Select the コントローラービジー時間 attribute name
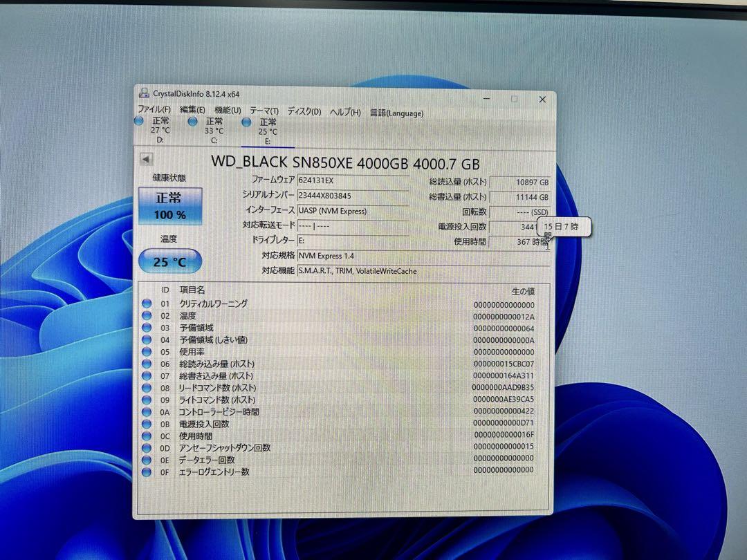Screen dimensions: 747x560 tap(219, 412)
